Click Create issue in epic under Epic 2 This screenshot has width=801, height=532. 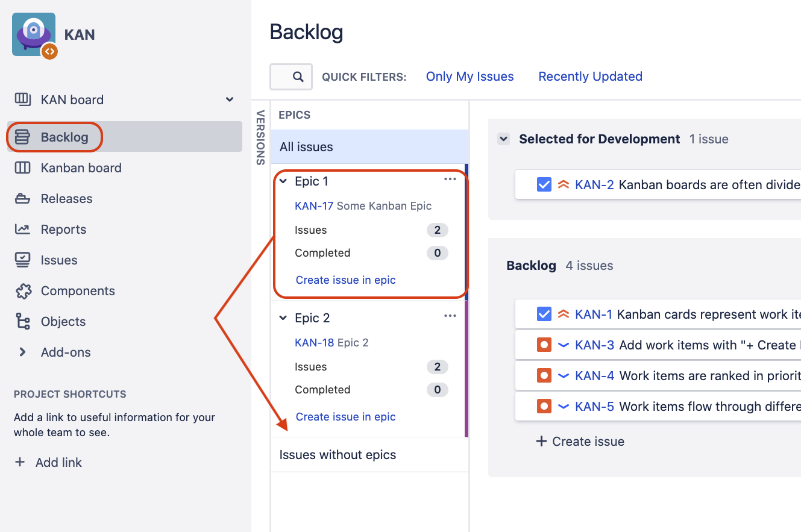click(x=345, y=417)
